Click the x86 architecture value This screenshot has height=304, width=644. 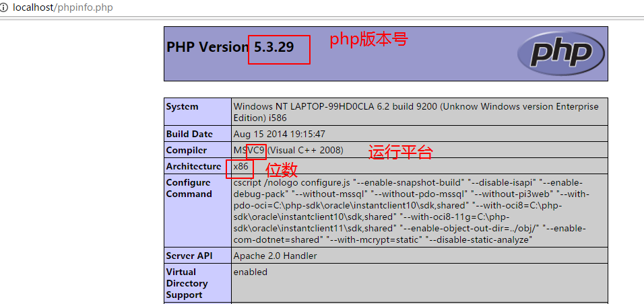240,166
